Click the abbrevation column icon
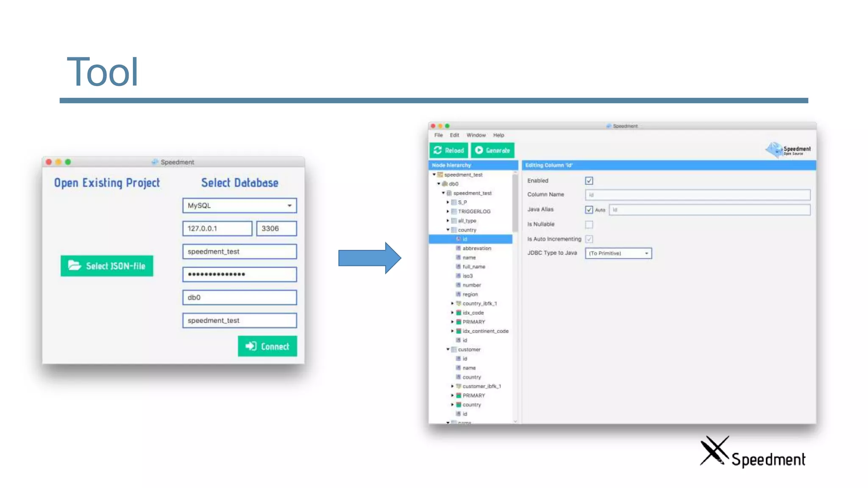868x488 pixels. tap(458, 248)
